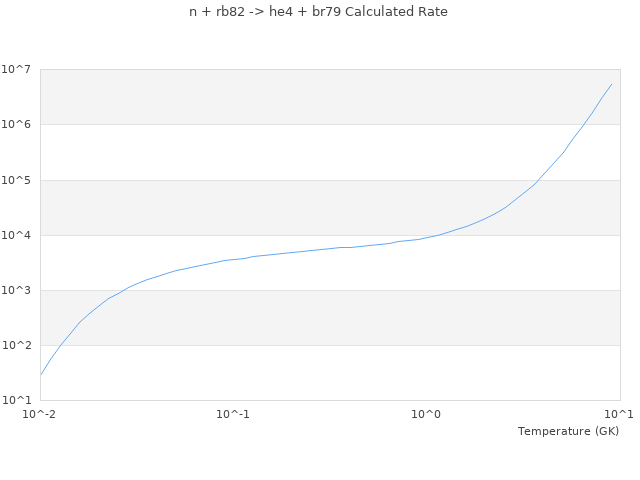Image resolution: width=640 pixels, height=480 pixels.
Task: Click the 10^1 y-axis tick label at bottom left
Action: (17, 400)
